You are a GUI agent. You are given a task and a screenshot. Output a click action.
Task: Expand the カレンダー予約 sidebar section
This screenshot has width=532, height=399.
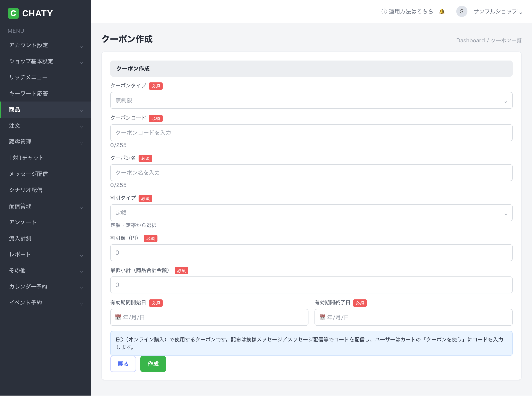click(45, 287)
